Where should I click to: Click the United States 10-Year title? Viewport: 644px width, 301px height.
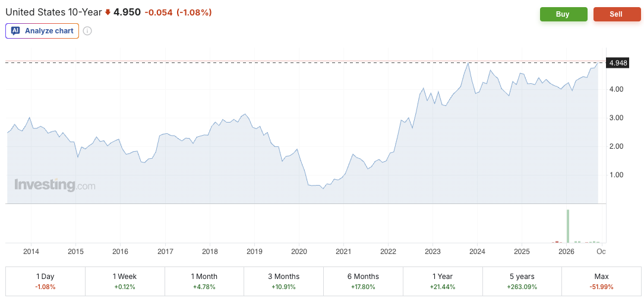[53, 12]
